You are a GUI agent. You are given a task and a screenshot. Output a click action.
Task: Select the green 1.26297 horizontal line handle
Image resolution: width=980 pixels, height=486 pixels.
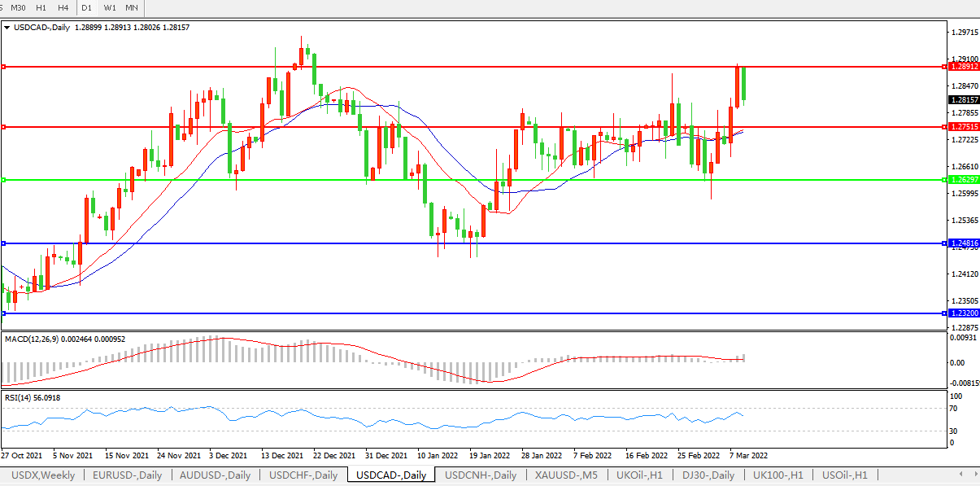click(4, 180)
